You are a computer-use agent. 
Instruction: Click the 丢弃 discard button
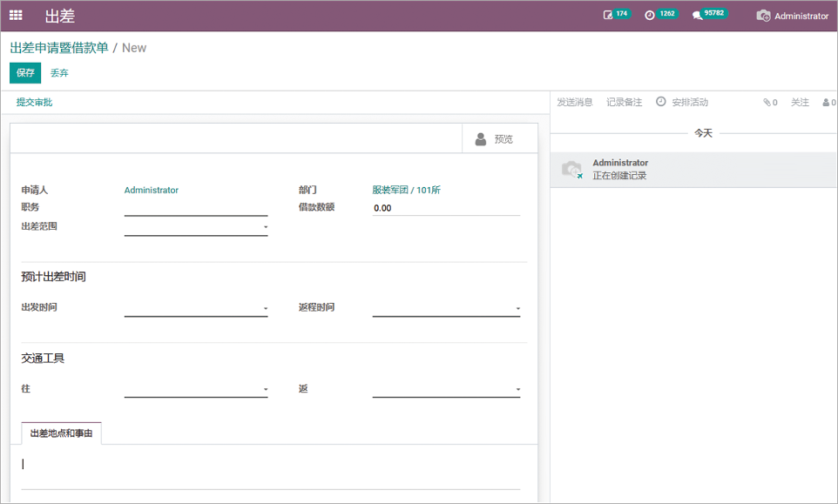coord(59,73)
